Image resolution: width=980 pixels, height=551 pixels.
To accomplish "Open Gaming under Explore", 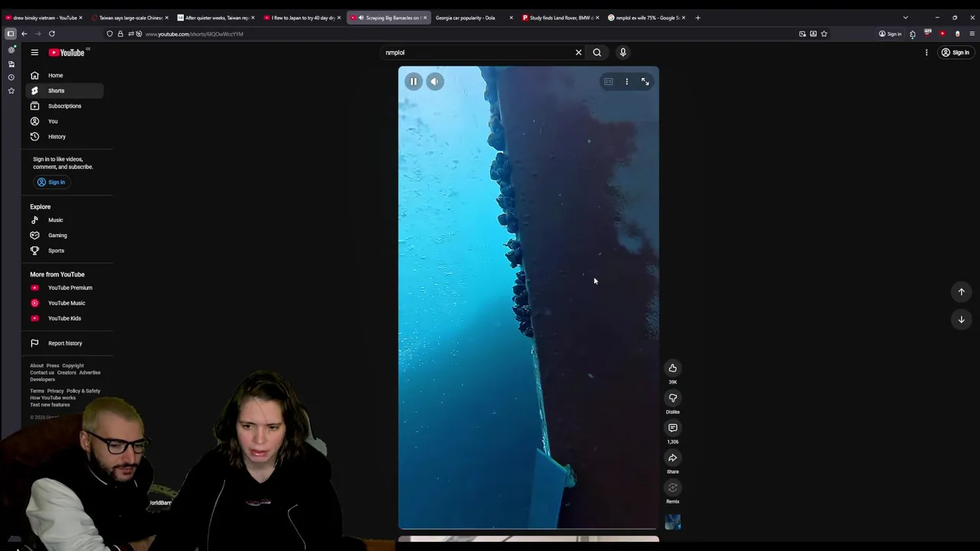I will coord(64,235).
